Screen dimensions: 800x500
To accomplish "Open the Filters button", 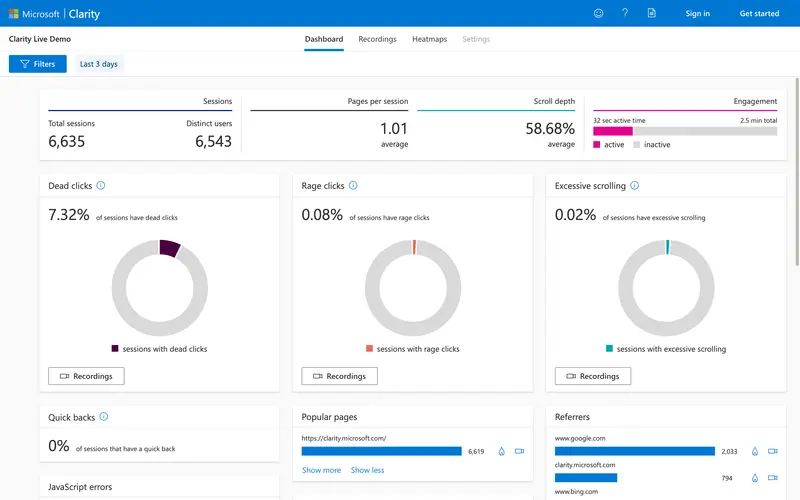I will 38,64.
